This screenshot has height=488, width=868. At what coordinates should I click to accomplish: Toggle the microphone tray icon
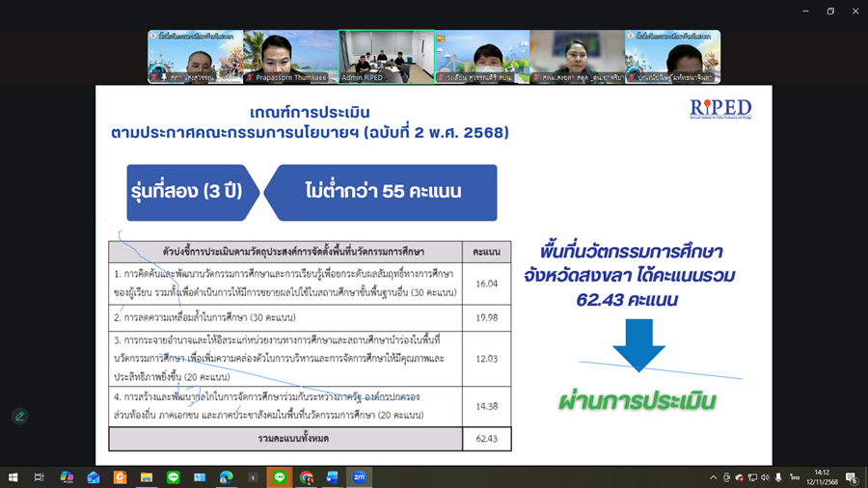[x=778, y=477]
